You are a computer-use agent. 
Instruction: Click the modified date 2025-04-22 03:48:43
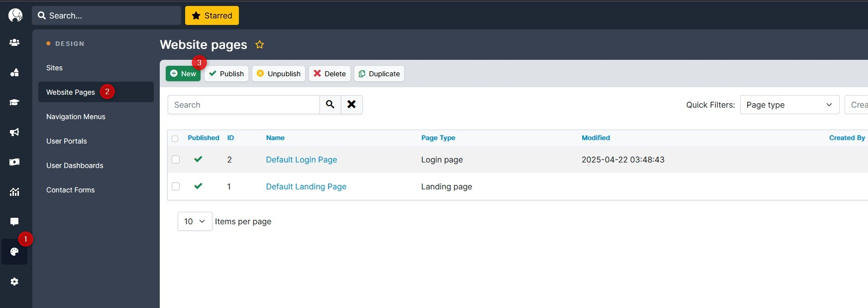pos(623,159)
